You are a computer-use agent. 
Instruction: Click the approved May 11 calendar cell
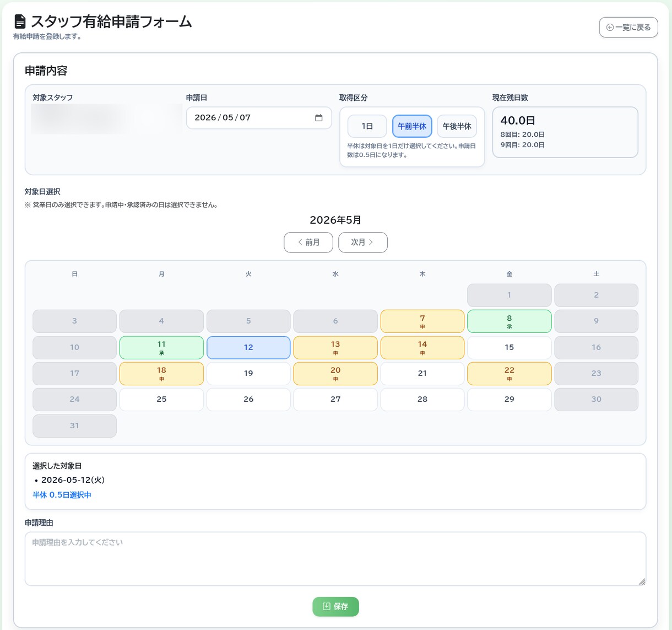point(161,347)
